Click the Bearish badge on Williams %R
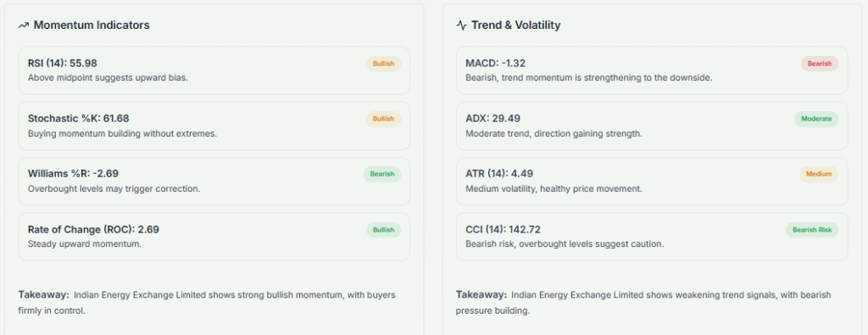The width and height of the screenshot is (868, 335). coord(382,174)
